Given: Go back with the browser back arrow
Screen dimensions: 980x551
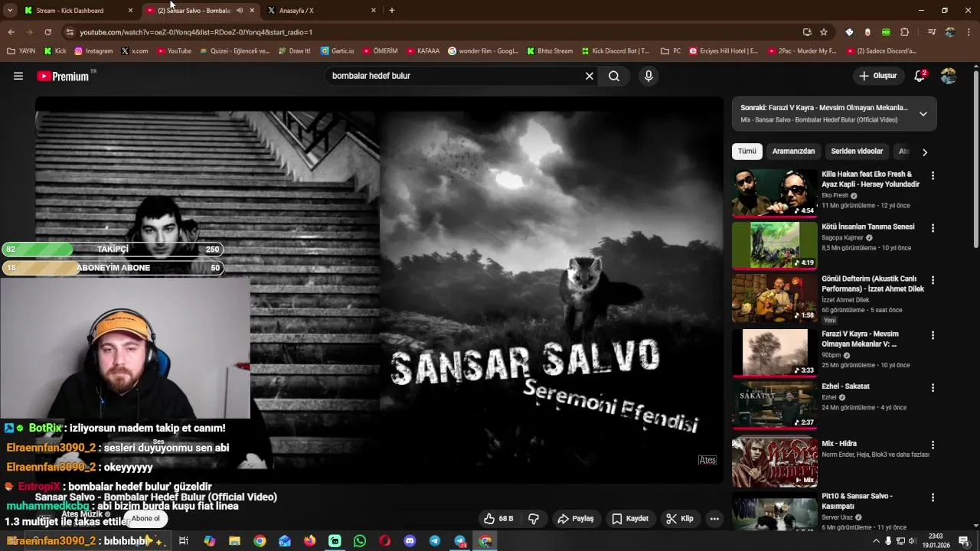Looking at the screenshot, I should point(11,32).
